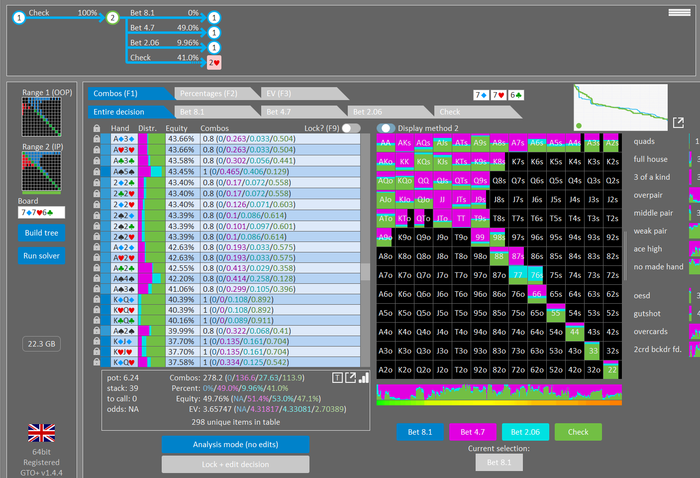Click the hand table vertical scrollbar

click(x=365, y=250)
